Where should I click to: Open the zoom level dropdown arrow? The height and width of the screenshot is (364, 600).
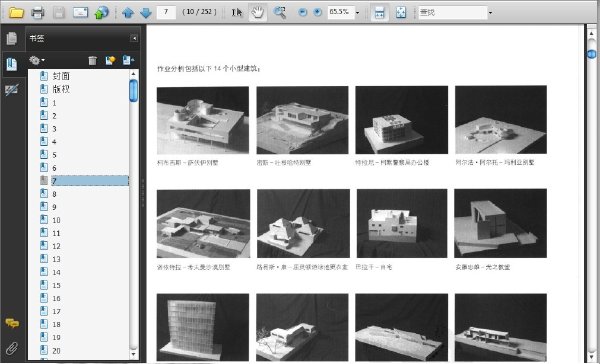click(358, 13)
